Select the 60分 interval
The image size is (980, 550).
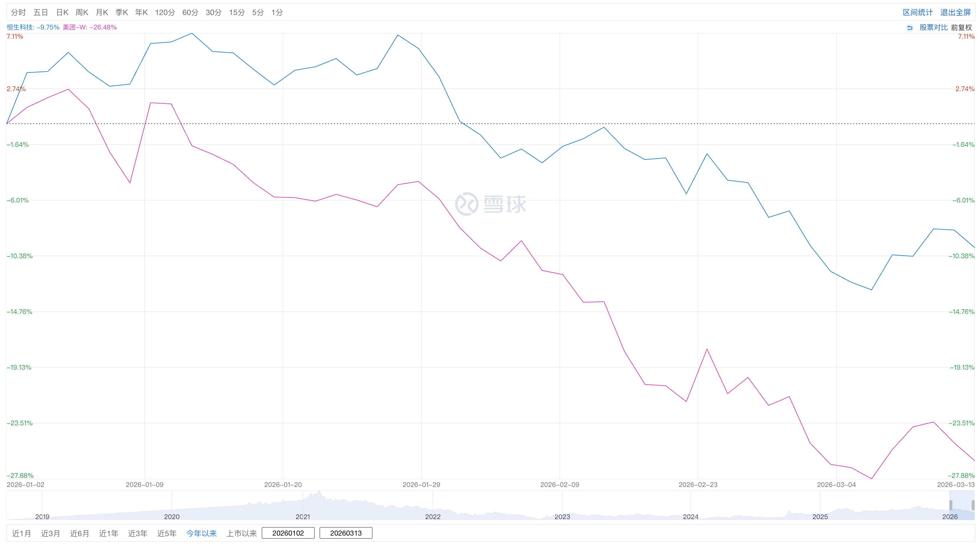(190, 13)
